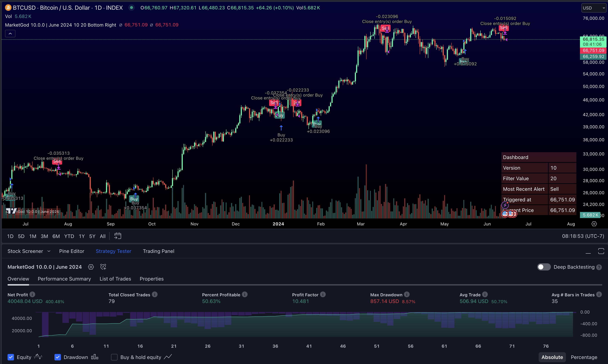The image size is (608, 364).
Task: Open the Stock Screener tab
Action: 25,251
